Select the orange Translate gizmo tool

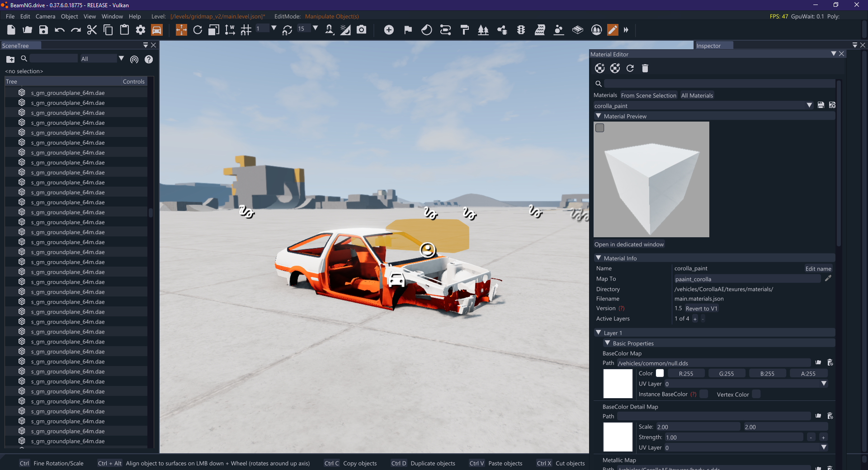tap(181, 30)
